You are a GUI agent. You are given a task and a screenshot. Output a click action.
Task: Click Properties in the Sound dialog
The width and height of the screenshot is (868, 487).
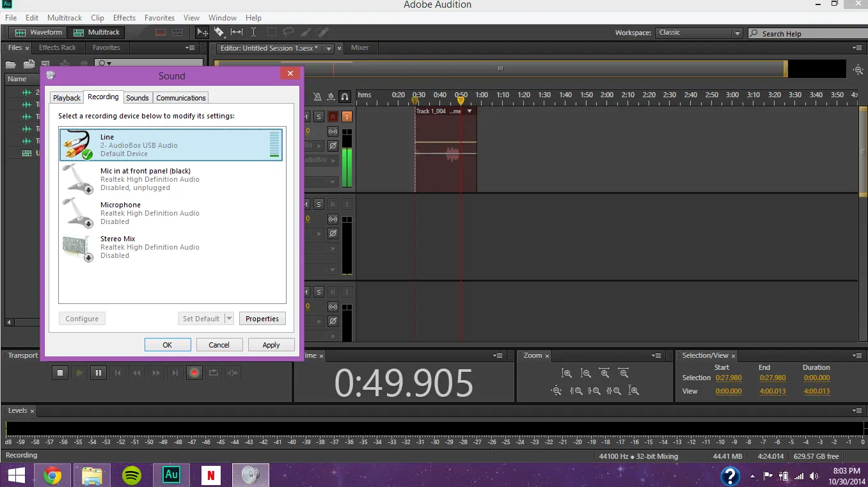(x=262, y=319)
